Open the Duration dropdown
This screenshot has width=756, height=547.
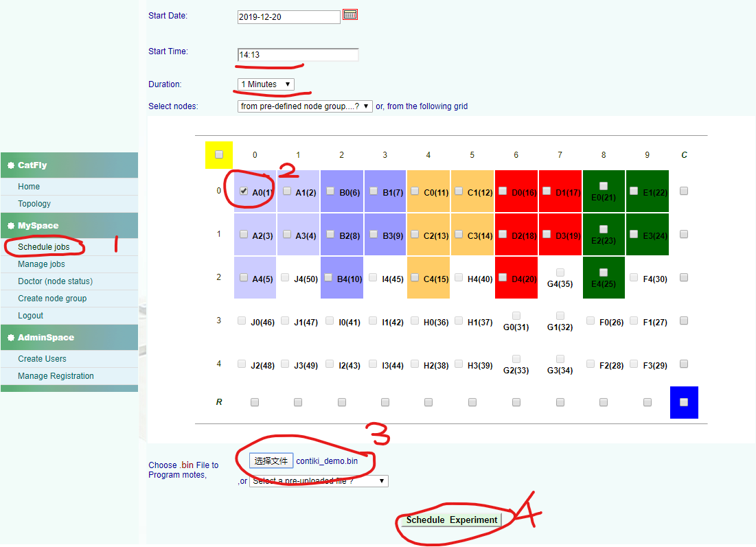point(266,84)
